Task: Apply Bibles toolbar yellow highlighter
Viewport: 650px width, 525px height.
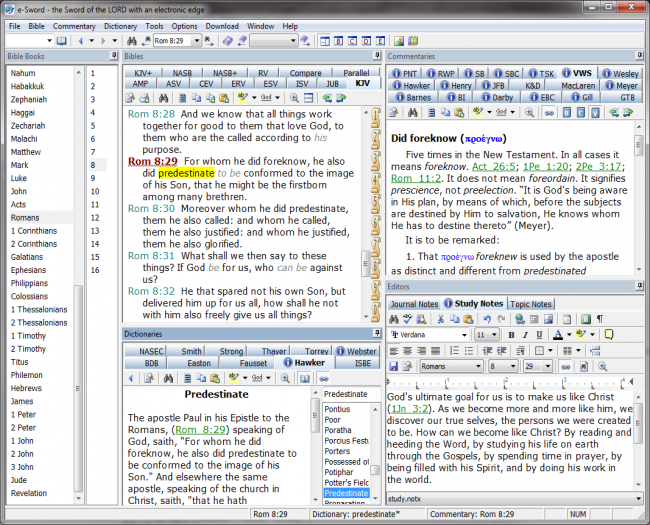Action: coord(243,98)
